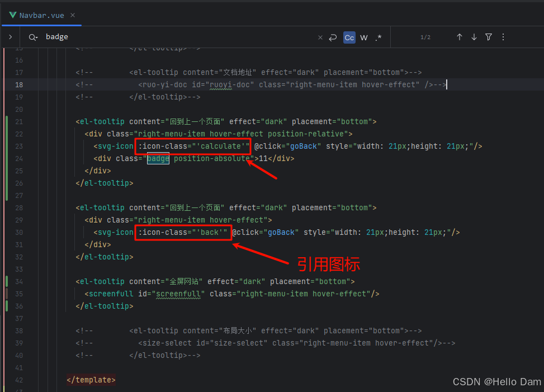Click el-tooltip tag on line 28

click(102, 208)
